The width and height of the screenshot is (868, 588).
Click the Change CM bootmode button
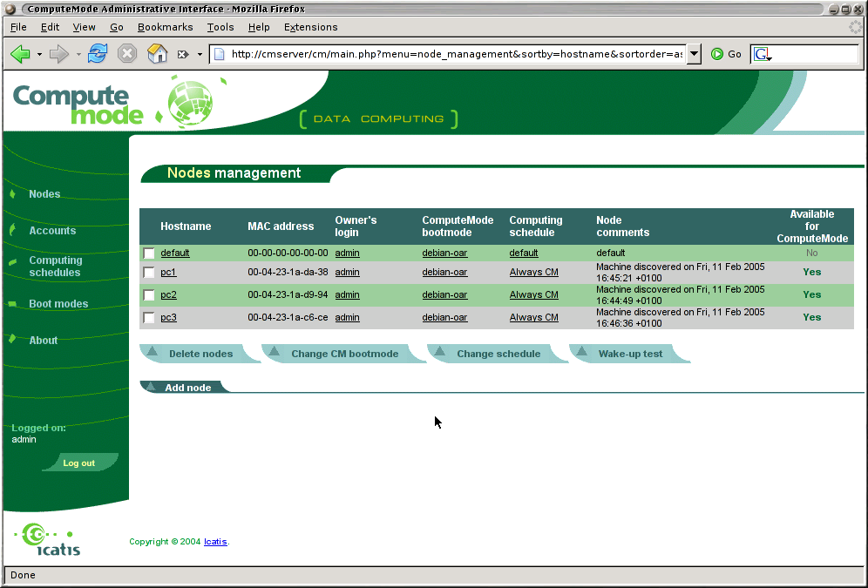344,354
